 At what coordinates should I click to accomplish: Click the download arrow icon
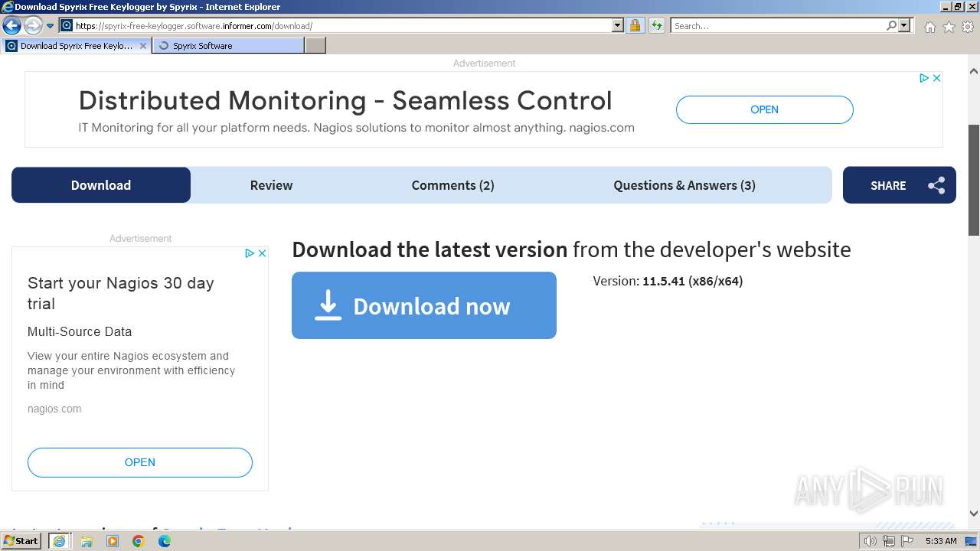tap(328, 305)
